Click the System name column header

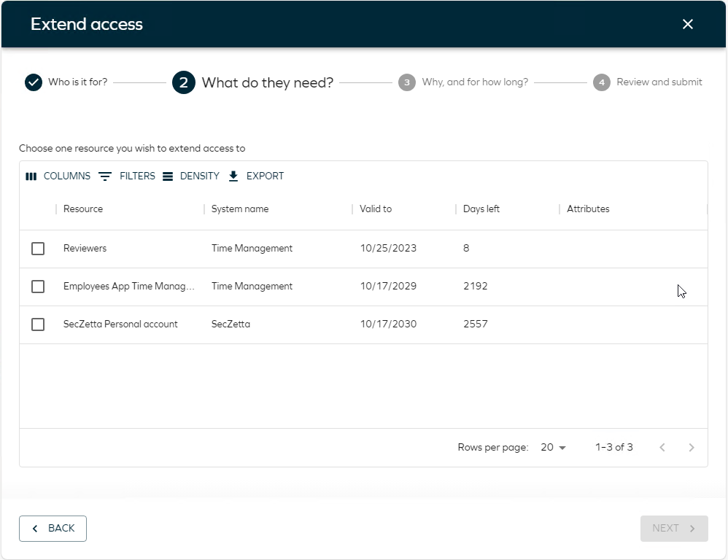click(x=240, y=209)
